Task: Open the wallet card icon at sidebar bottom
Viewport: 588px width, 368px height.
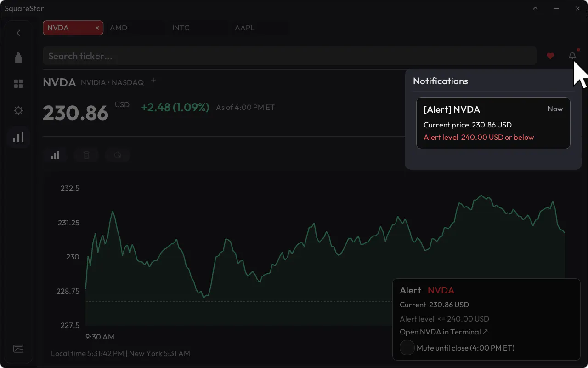Action: tap(18, 349)
